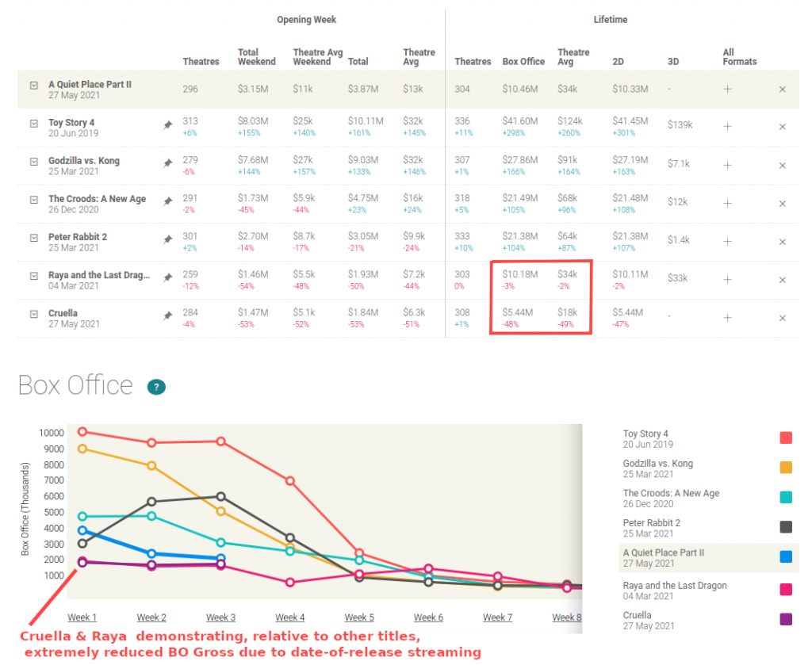Viewport: 812px width, 665px height.
Task: Click the Theatre Avg Weekend column header
Action: click(318, 57)
